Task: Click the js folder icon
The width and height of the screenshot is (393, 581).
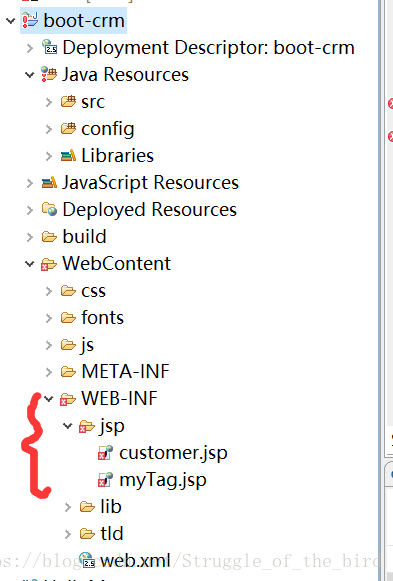Action: (x=68, y=345)
